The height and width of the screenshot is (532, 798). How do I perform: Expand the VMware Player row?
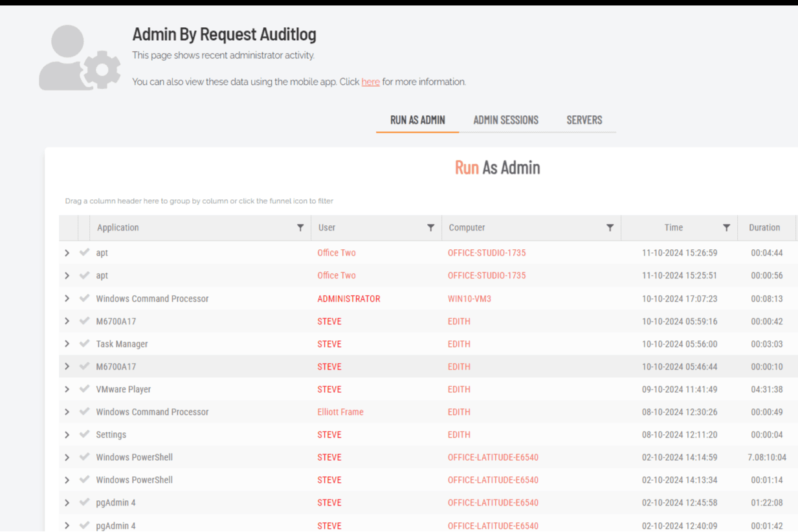point(67,389)
